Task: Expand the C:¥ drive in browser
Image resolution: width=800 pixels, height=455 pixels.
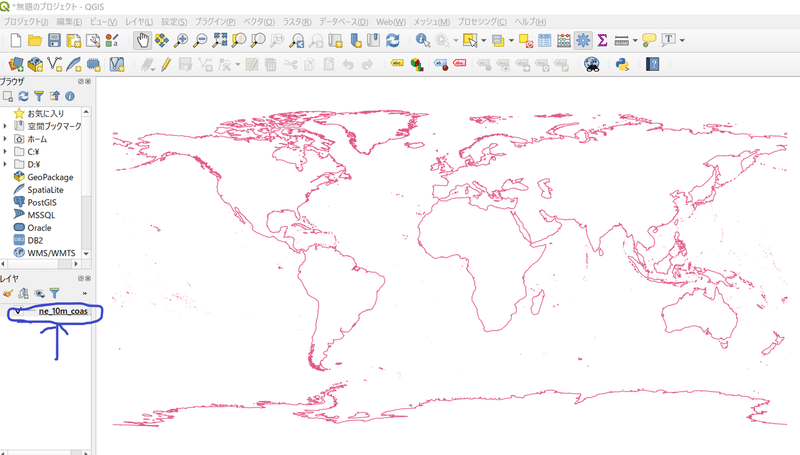Action: point(5,151)
